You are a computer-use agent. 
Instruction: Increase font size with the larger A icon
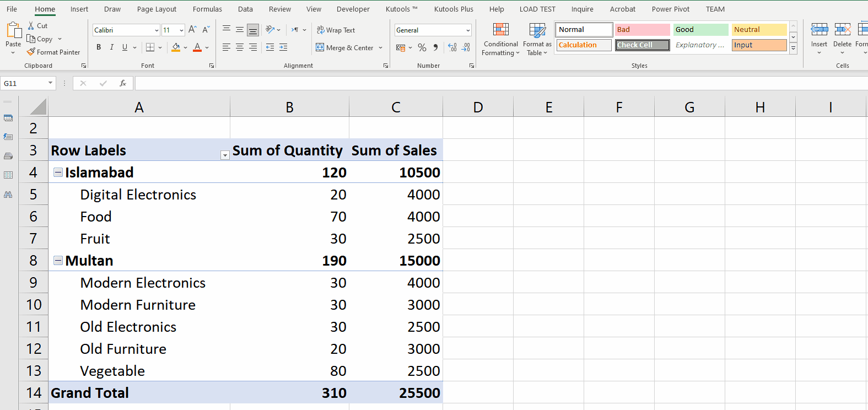[192, 30]
